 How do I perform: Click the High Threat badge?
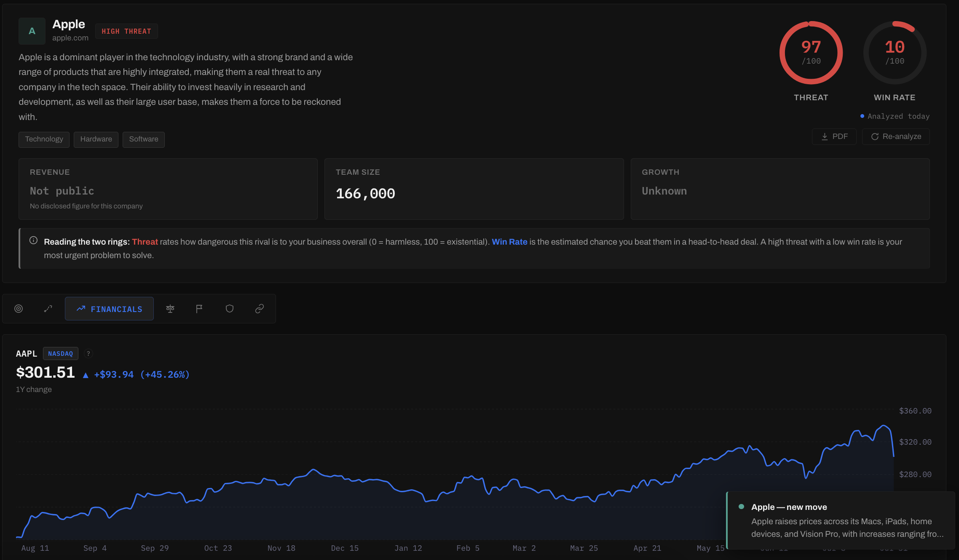(126, 31)
